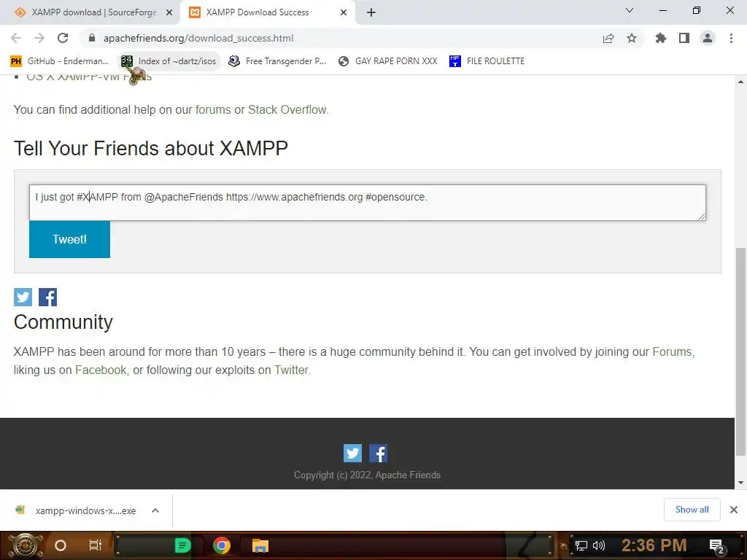Viewport: 747px width, 560px height.
Task: Open the Chrome profile avatar
Action: (x=708, y=38)
